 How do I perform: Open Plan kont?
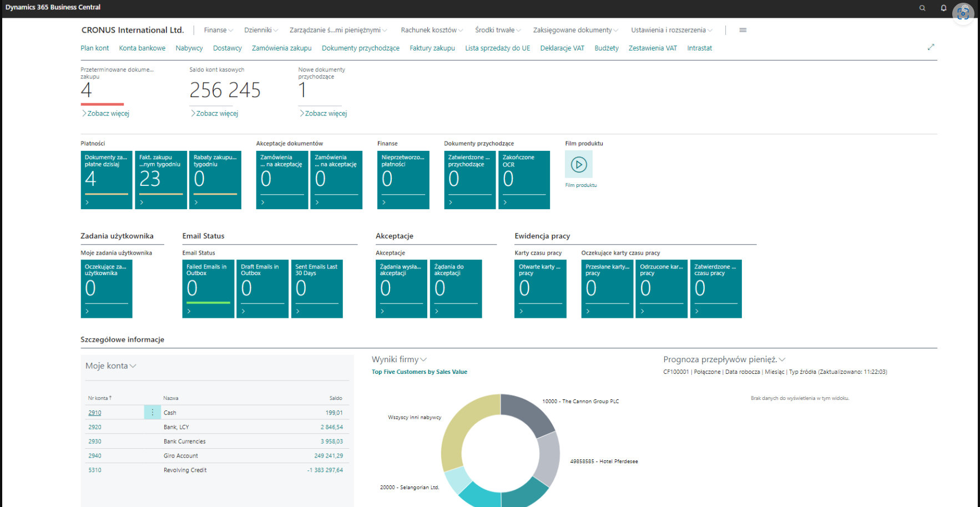coord(95,48)
